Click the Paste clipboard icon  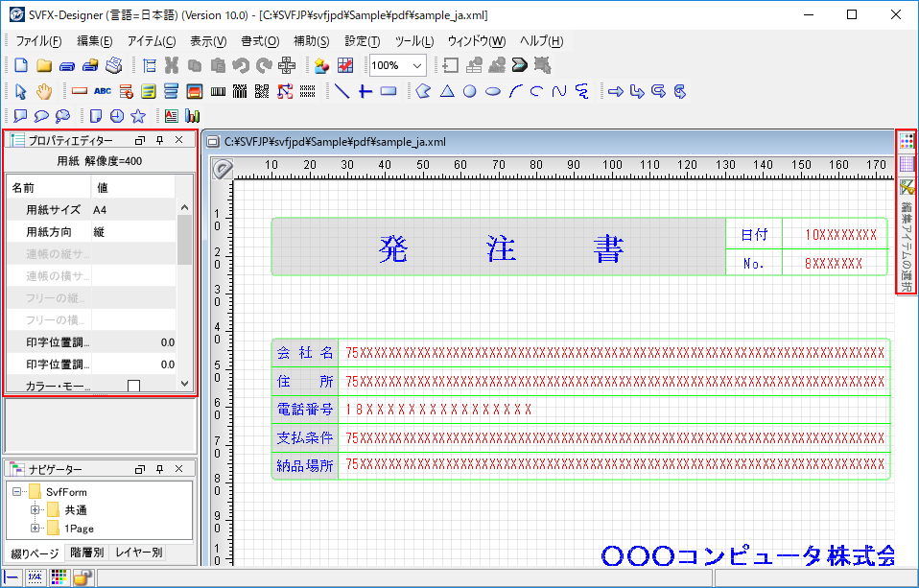[218, 65]
